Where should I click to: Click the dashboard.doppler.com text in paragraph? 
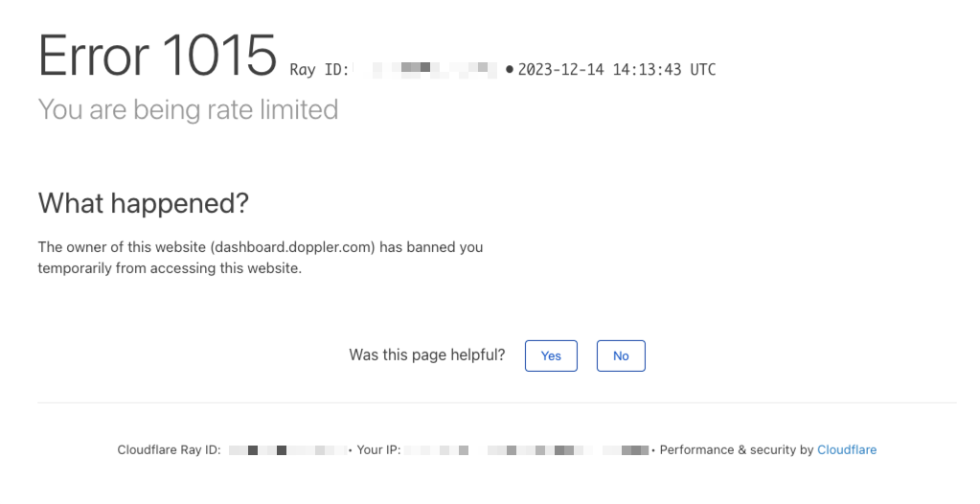click(294, 247)
